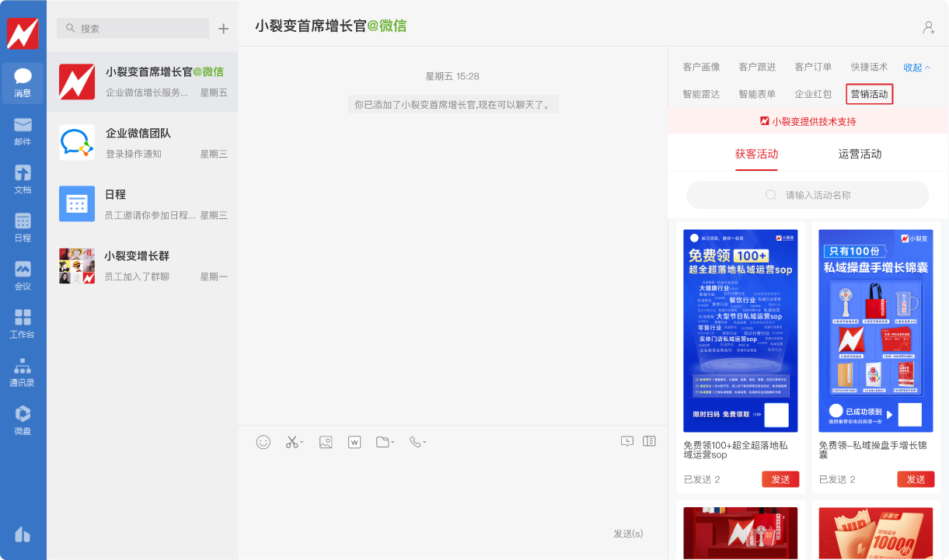Open the phone call dropdown

417,442
